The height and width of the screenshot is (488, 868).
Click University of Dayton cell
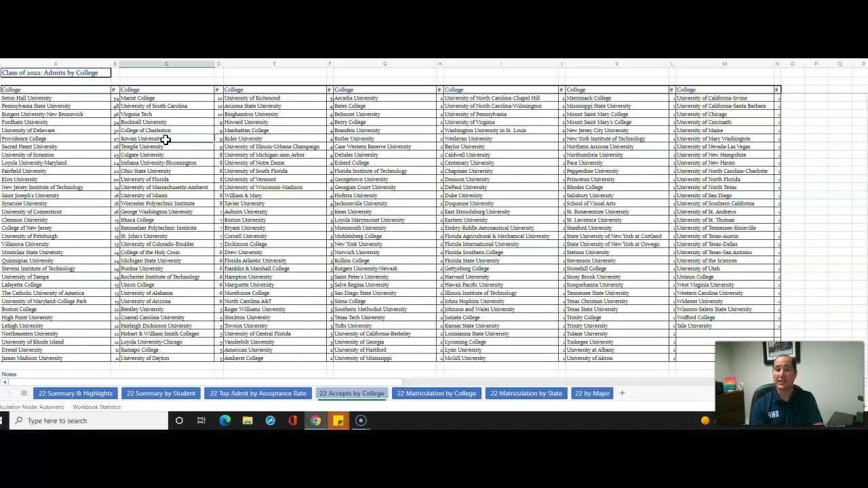pos(167,359)
